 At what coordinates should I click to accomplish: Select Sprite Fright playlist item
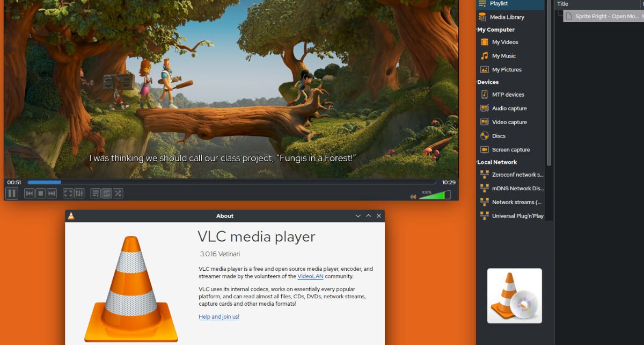pos(604,17)
